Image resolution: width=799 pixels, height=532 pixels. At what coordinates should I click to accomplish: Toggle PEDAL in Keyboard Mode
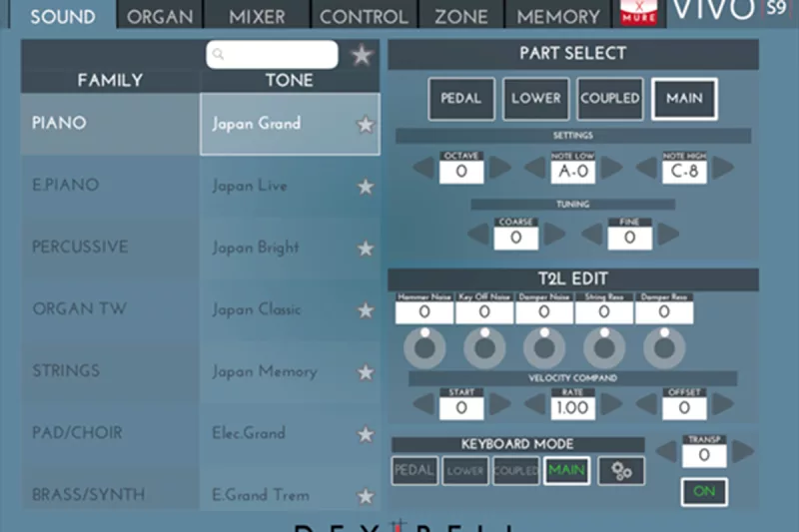pos(414,471)
